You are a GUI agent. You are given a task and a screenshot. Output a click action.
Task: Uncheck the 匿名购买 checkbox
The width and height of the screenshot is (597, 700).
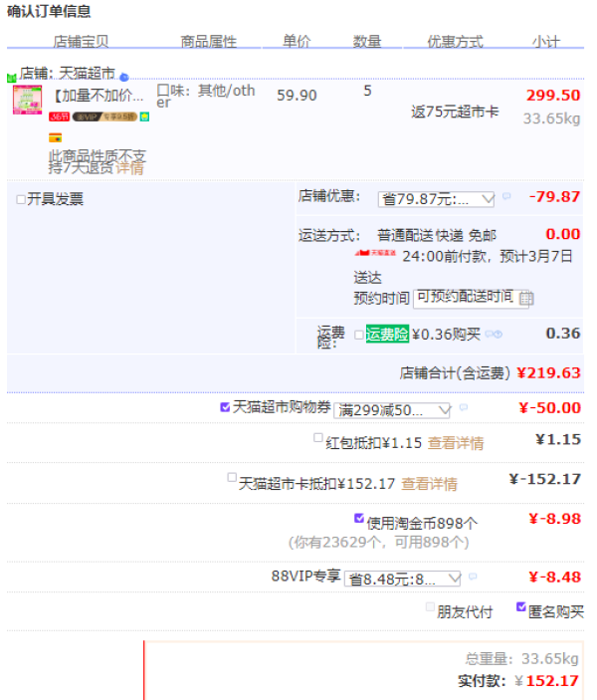click(521, 606)
